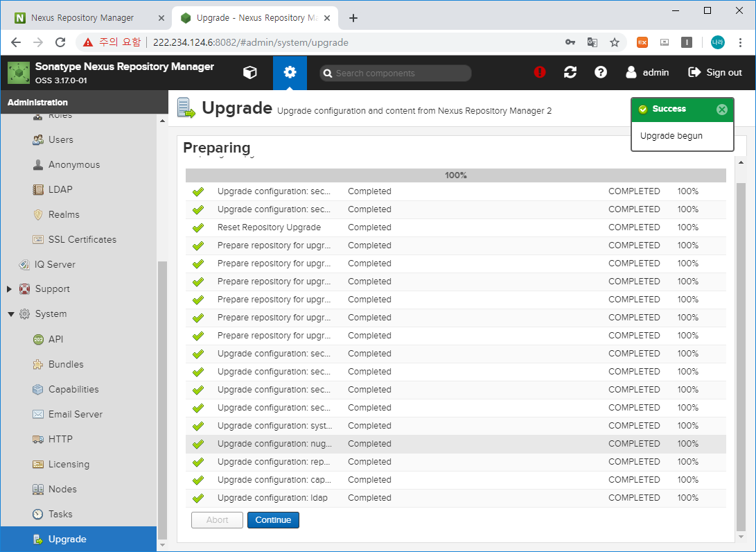This screenshot has width=756, height=552.
Task: Open a new browser tab
Action: click(353, 18)
